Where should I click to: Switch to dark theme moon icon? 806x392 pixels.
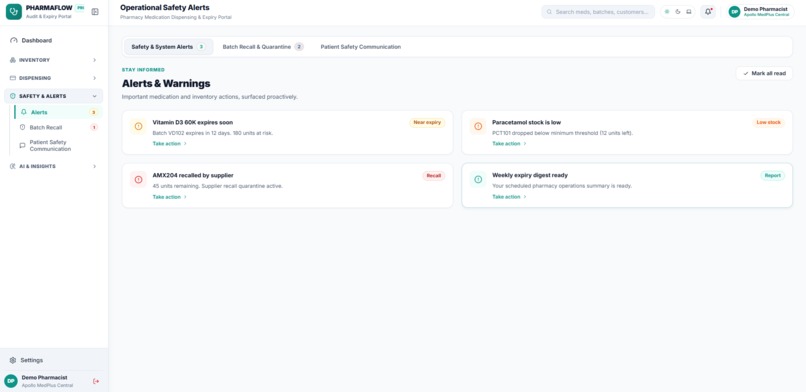[678, 12]
